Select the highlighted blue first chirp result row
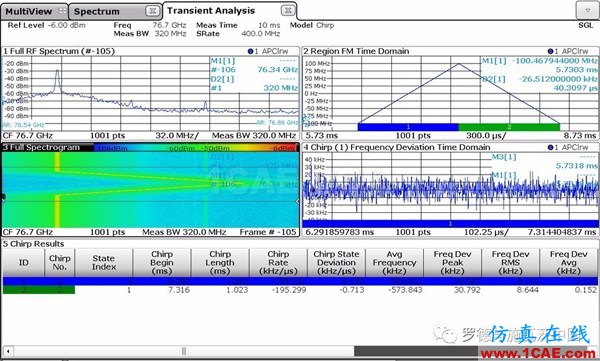 tap(300, 281)
